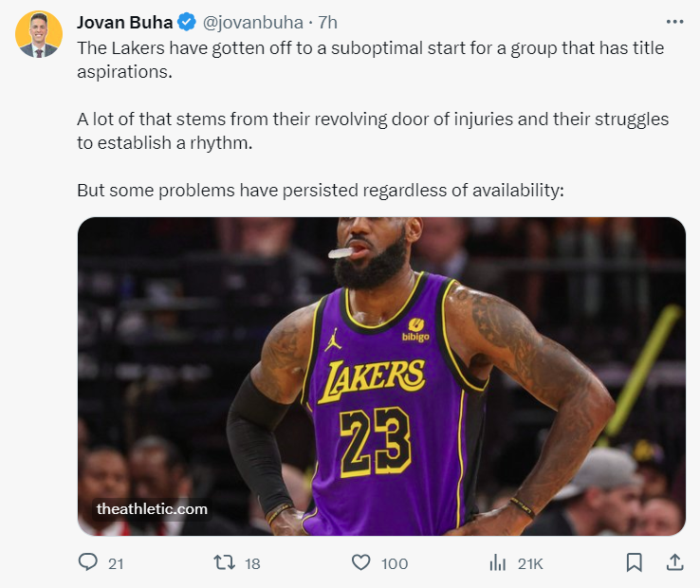Click the 18 retweets count
Image resolution: width=700 pixels, height=588 pixels.
(x=252, y=564)
